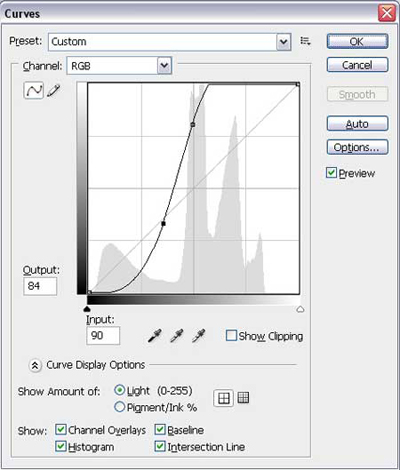
Task: Click the black point input slider
Action: (87, 309)
